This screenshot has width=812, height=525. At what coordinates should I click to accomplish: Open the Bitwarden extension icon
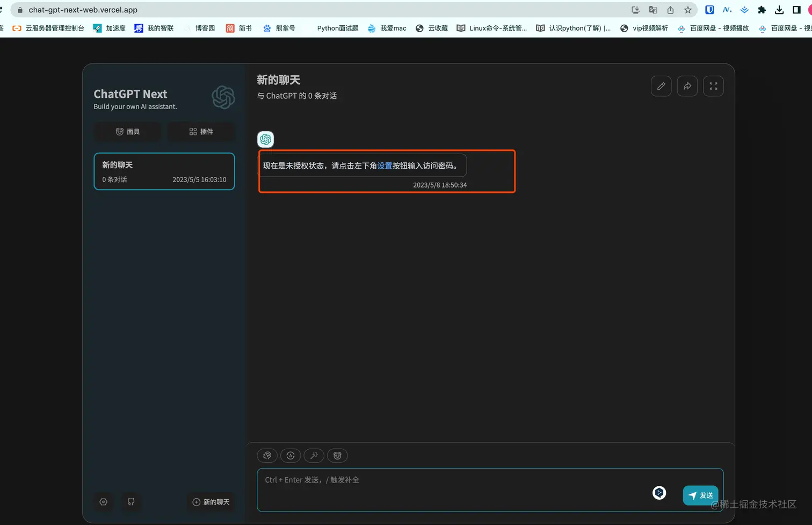click(709, 10)
